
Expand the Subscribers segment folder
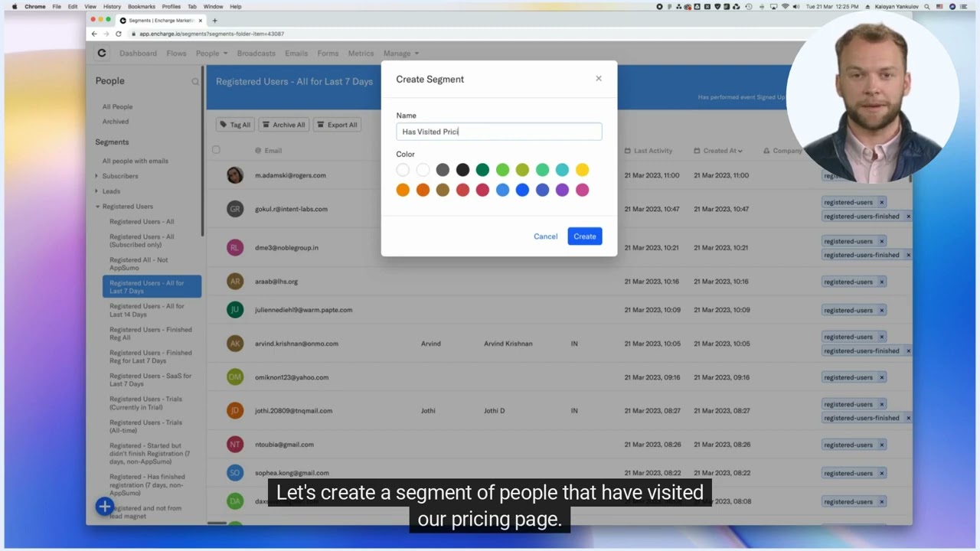coord(96,176)
